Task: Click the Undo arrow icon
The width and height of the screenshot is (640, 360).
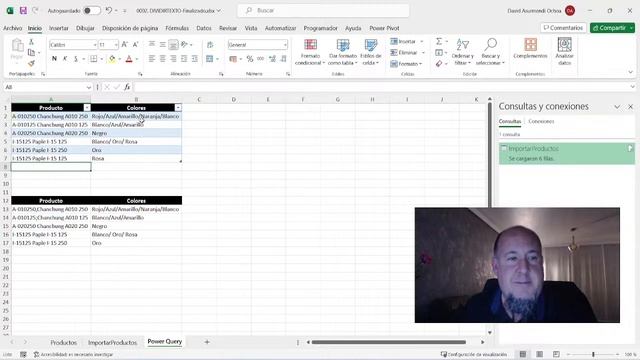Action: (x=109, y=11)
